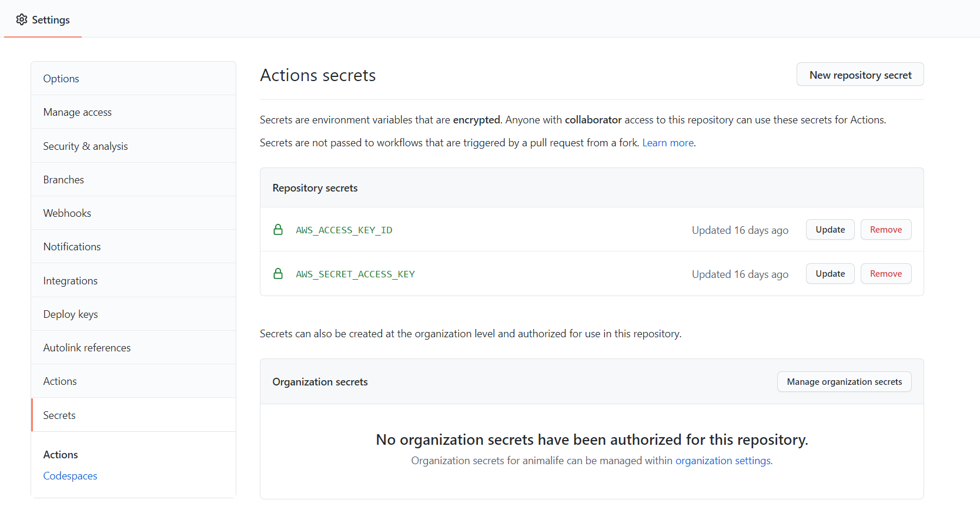980x510 pixels.
Task: Go to Manage access settings
Action: (x=77, y=112)
